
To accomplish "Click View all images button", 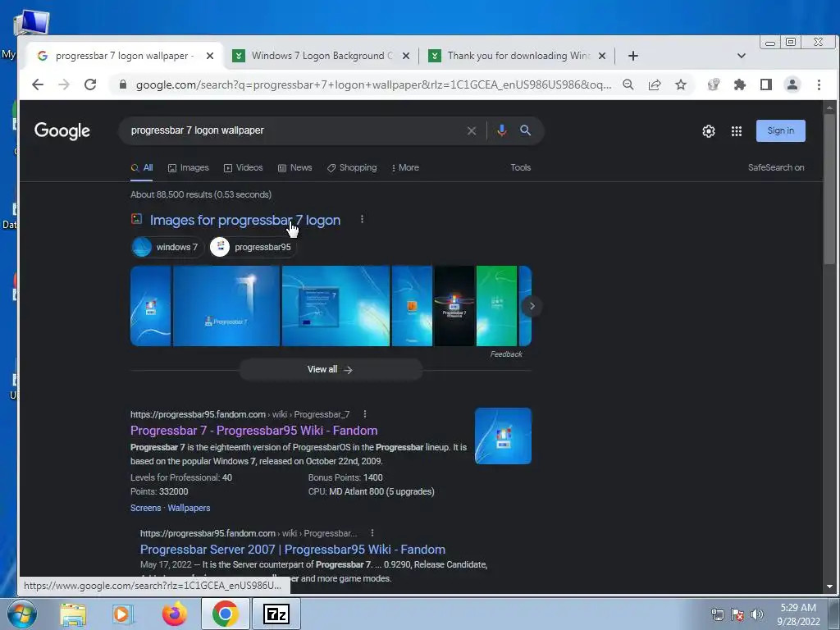I will (331, 370).
